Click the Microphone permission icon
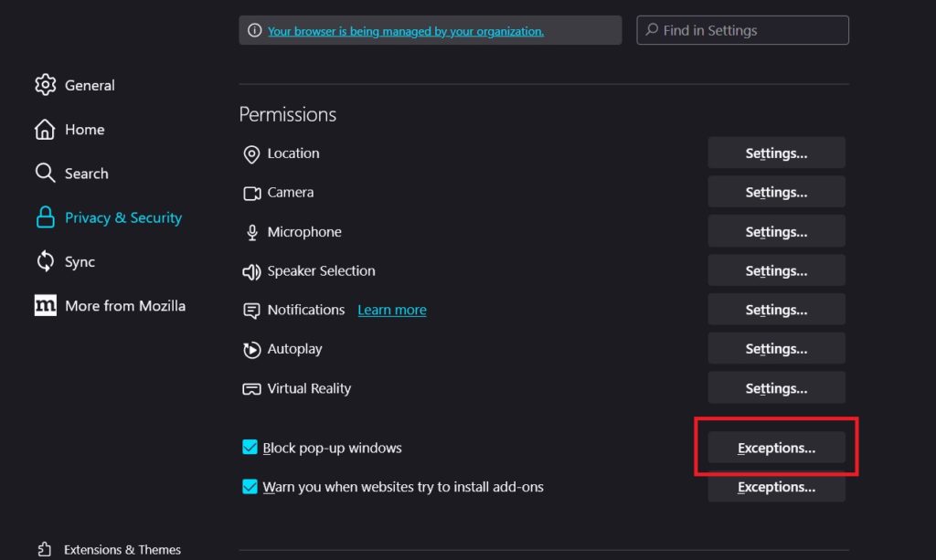936x560 pixels. 251,232
